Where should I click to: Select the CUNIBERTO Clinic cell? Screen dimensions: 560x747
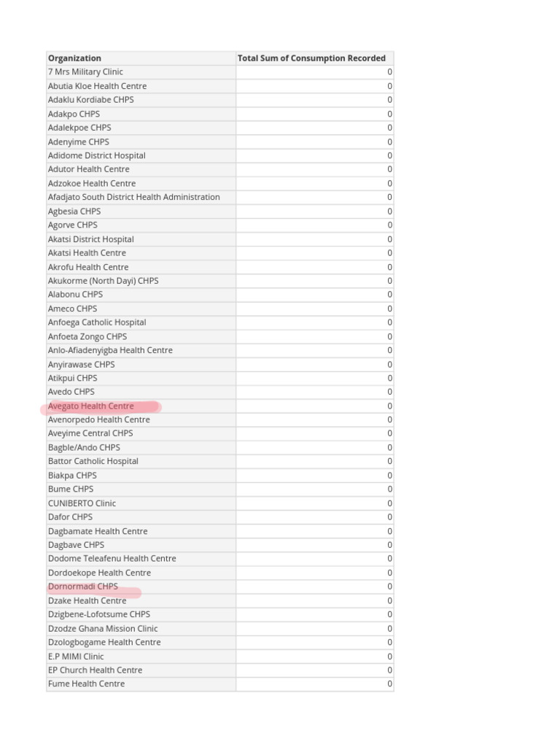coord(141,503)
